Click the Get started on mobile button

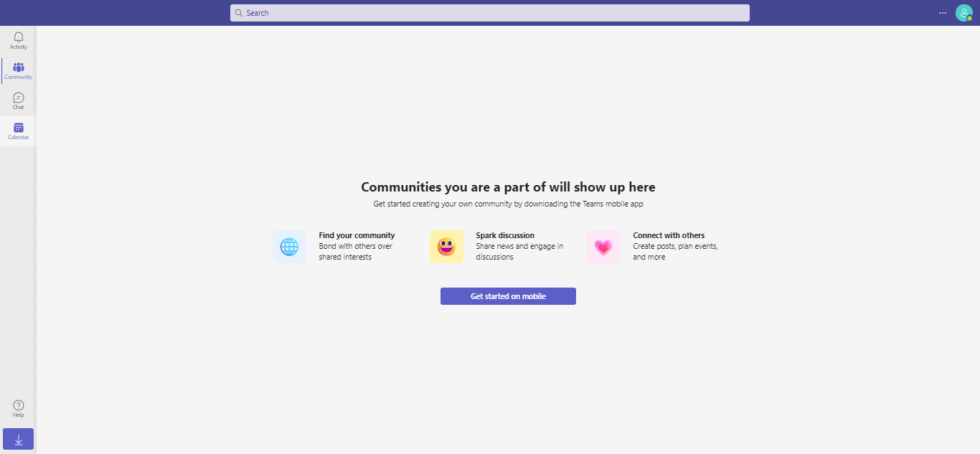pyautogui.click(x=508, y=296)
